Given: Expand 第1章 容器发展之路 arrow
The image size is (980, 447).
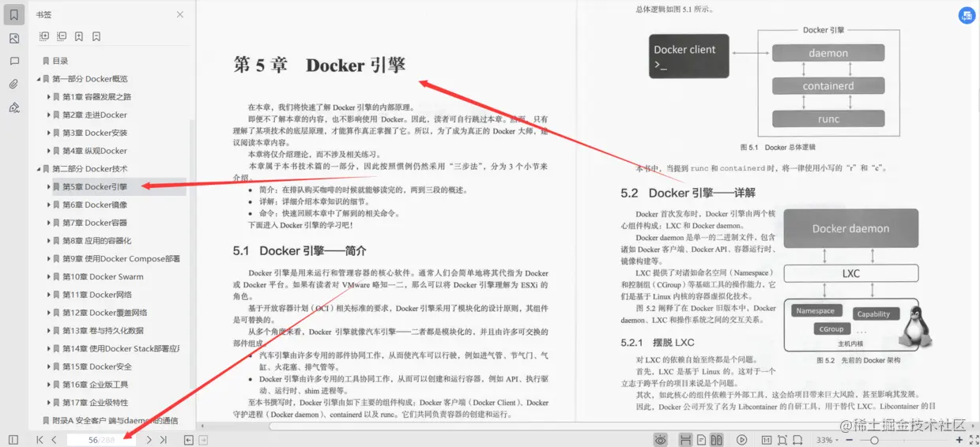Looking at the screenshot, I should click(x=49, y=97).
